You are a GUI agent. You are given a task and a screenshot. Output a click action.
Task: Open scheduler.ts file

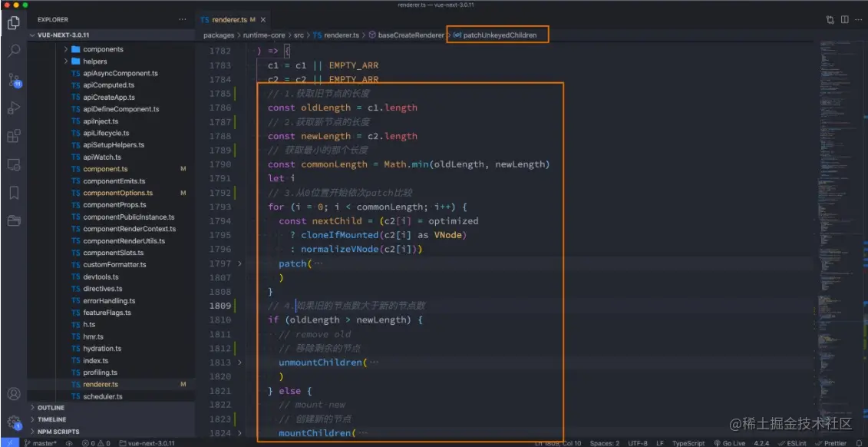pyautogui.click(x=103, y=396)
